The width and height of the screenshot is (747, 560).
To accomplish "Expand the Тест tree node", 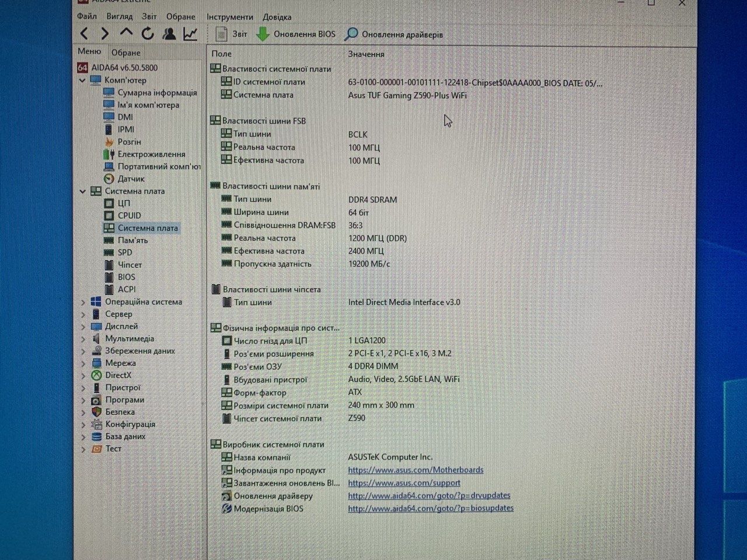I will pyautogui.click(x=83, y=449).
